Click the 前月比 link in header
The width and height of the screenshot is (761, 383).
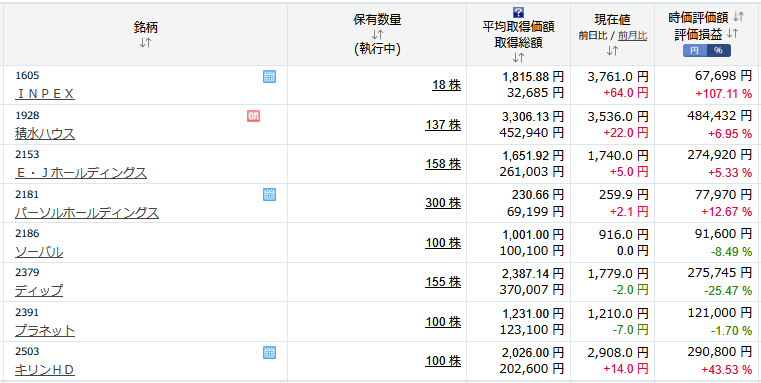tap(632, 36)
